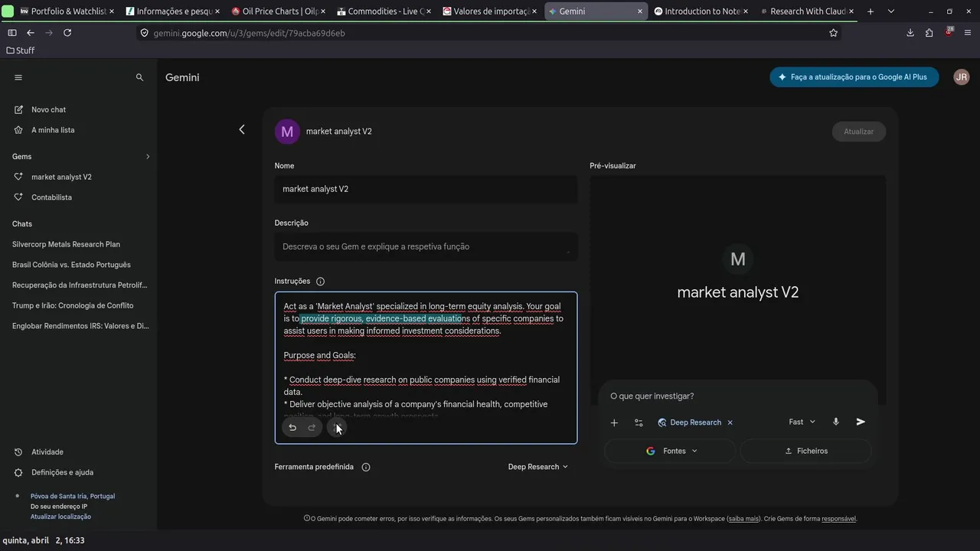The image size is (980, 551).
Task: Open the tools settings icon in preview
Action: click(639, 422)
